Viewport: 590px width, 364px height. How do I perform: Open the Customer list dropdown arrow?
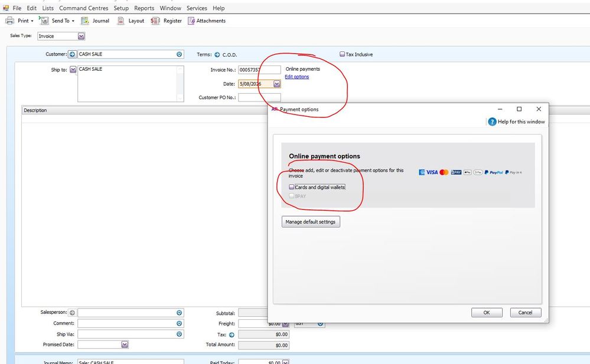coord(179,54)
